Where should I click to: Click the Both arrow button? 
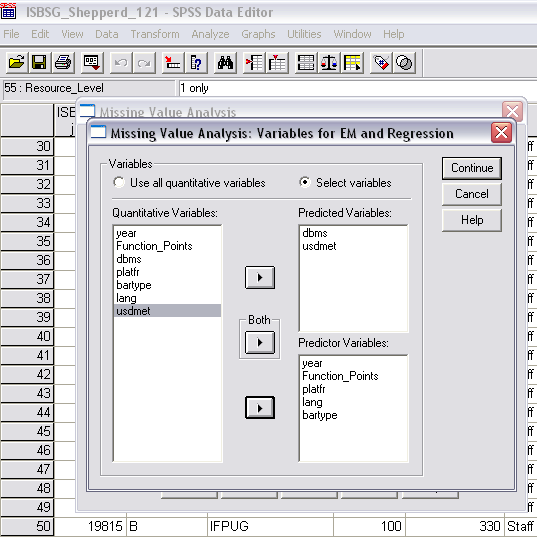[x=260, y=342]
